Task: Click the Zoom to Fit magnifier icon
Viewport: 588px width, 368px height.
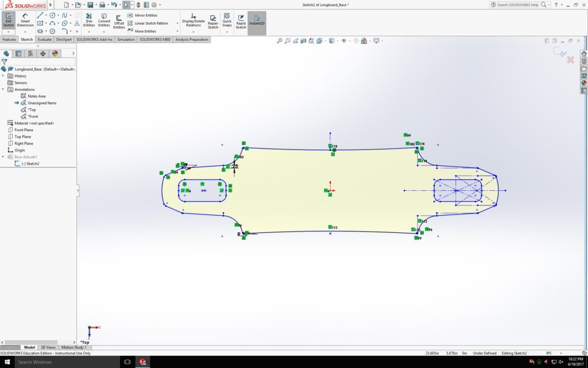Action: pyautogui.click(x=280, y=41)
